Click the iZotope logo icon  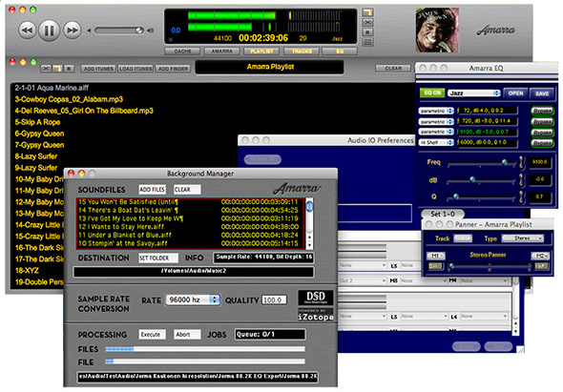click(x=316, y=314)
